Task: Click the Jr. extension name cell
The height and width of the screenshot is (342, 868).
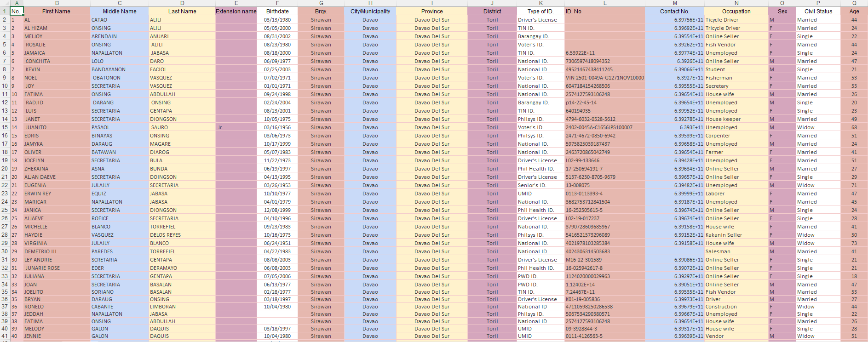Action: [x=236, y=127]
